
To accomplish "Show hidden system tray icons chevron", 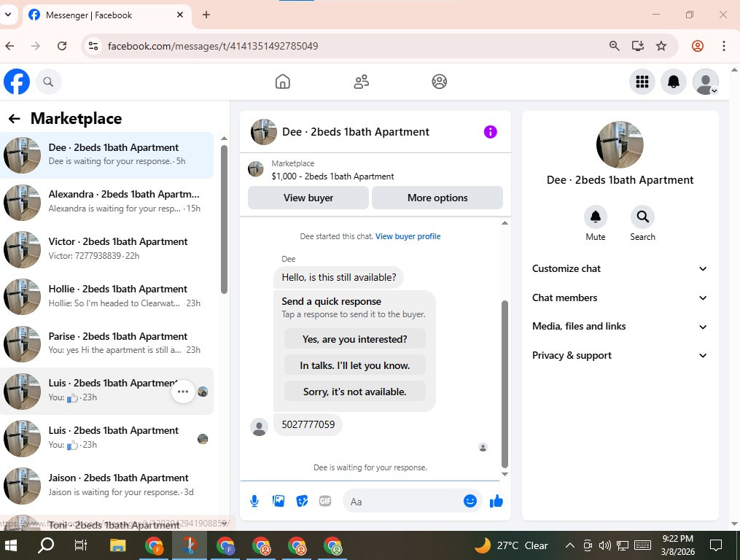I will point(569,546).
